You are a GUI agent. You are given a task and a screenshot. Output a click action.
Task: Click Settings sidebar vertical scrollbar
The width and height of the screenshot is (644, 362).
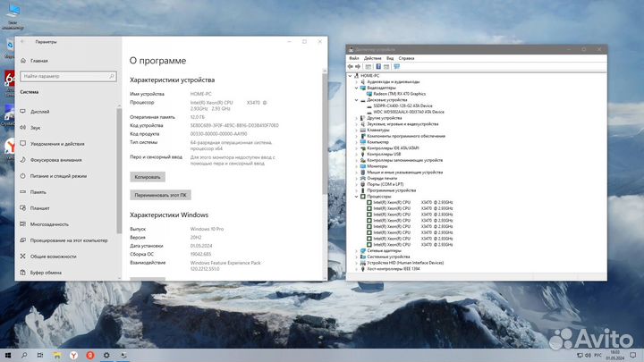click(120, 171)
